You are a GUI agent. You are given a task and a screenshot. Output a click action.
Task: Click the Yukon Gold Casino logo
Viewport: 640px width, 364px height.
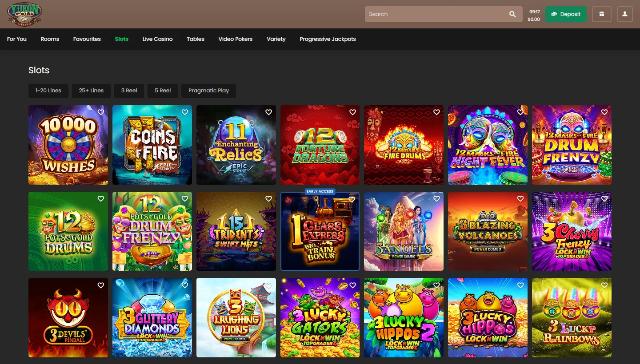(24, 14)
